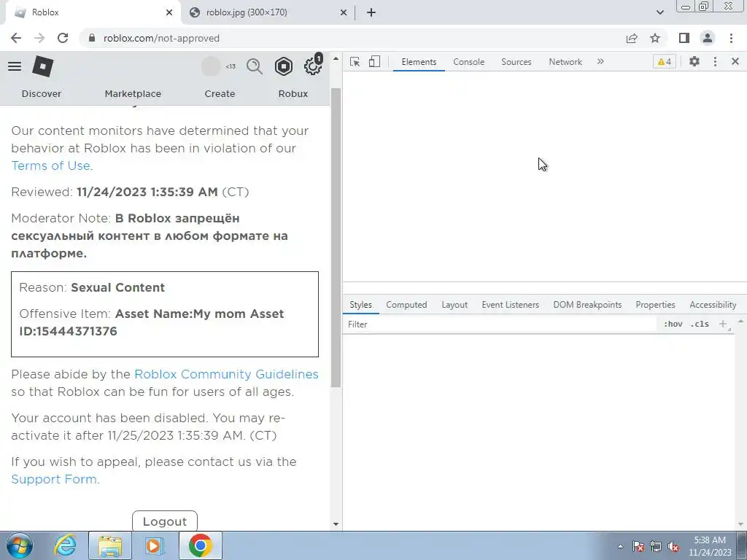747x560 pixels.
Task: Click the avatar thumbnail in Roblox header
Action: click(211, 66)
